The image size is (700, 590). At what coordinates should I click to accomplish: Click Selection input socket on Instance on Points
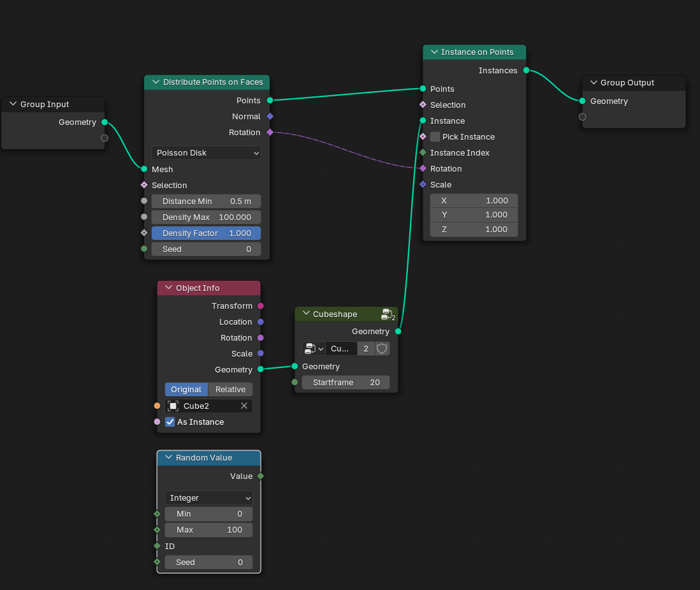pos(423,105)
